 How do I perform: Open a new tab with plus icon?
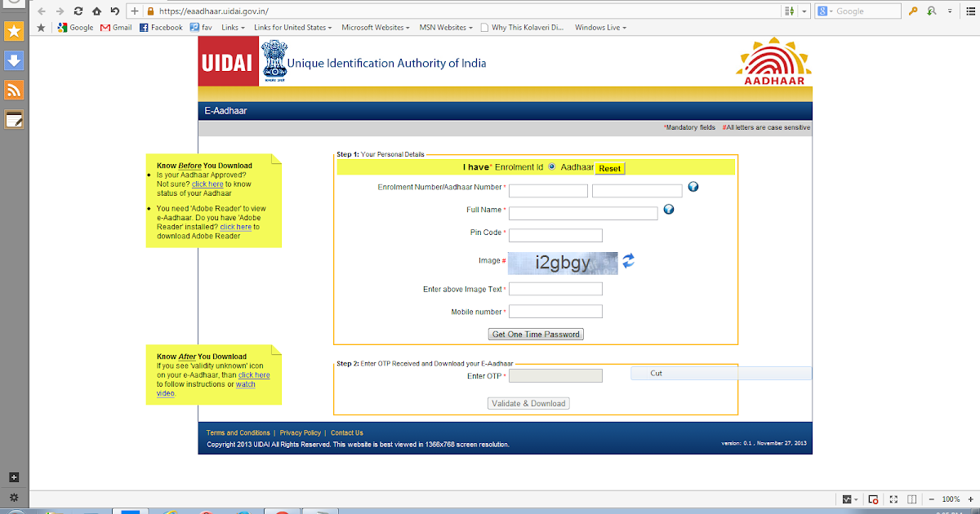pos(135,11)
